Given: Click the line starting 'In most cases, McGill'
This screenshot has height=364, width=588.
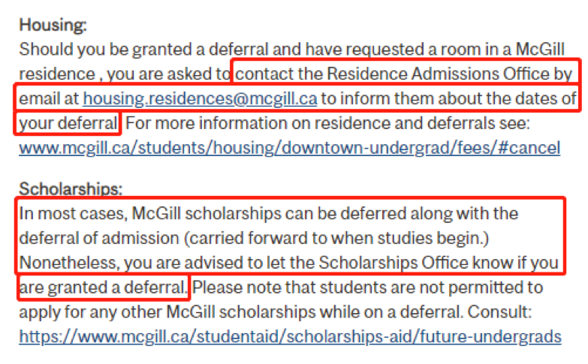Looking at the screenshot, I should [x=269, y=214].
